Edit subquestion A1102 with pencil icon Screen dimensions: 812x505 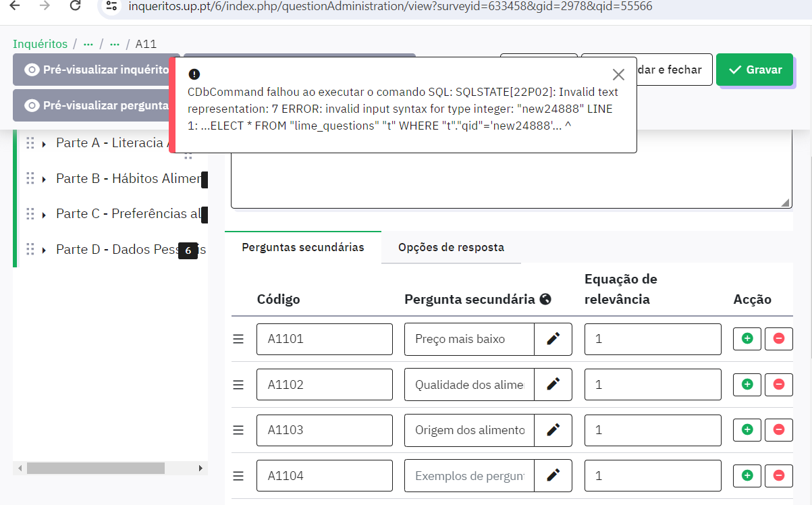(553, 385)
